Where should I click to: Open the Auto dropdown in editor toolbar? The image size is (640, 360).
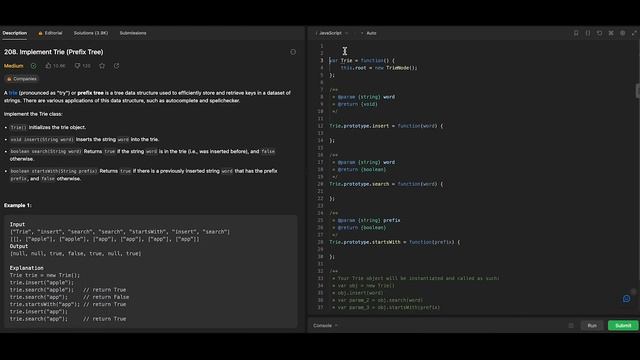coord(369,33)
